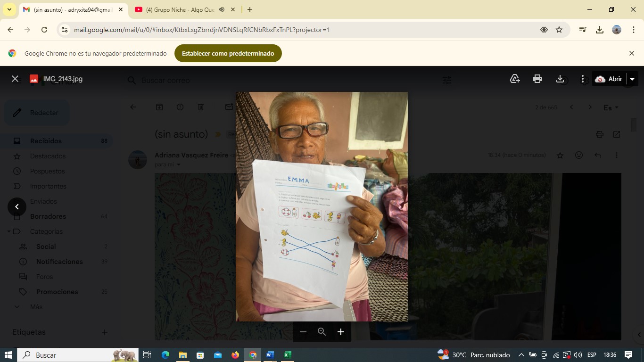This screenshot has width=644, height=362.
Task: Bookmark this page with the star icon
Action: (559, 30)
